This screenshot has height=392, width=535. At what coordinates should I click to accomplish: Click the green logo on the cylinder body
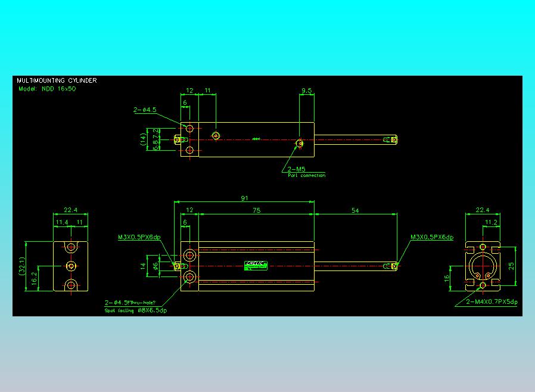pyautogui.click(x=256, y=266)
